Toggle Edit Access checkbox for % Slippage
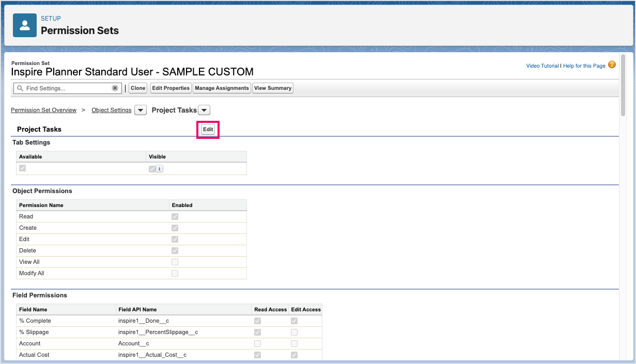Image resolution: width=636 pixels, height=364 pixels. [x=294, y=332]
